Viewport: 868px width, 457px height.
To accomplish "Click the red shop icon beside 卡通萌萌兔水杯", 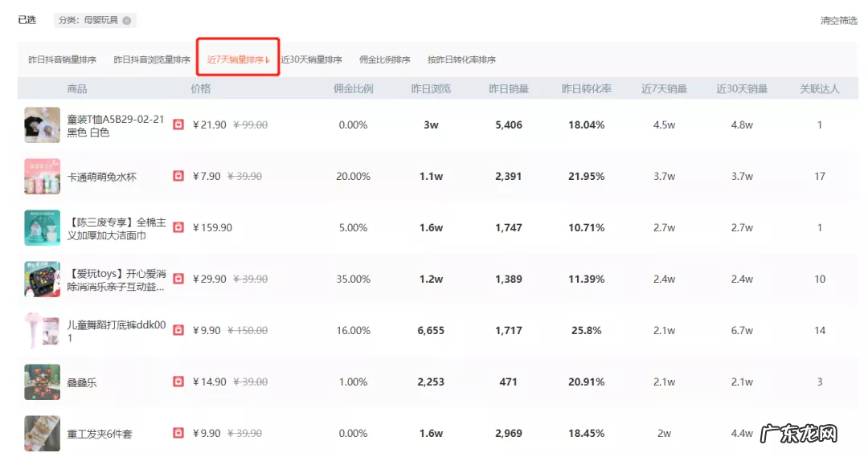I will click(178, 176).
